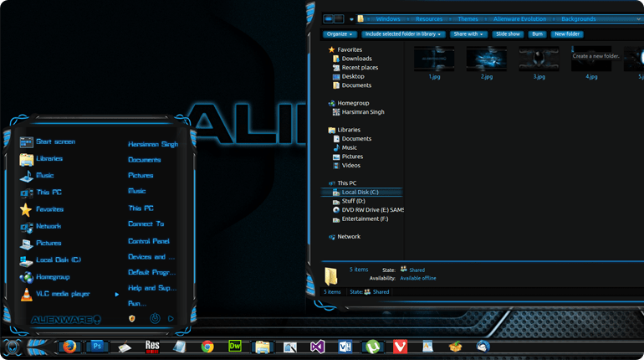Click the Alienware Start orb
The image size is (644, 360).
click(13, 347)
